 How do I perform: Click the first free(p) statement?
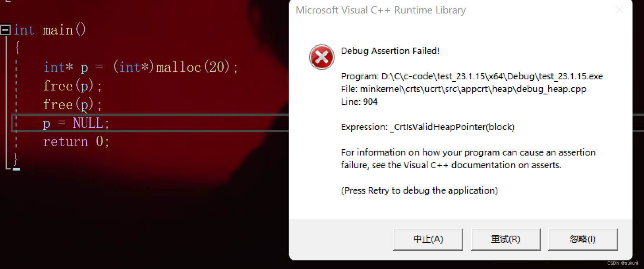72,86
